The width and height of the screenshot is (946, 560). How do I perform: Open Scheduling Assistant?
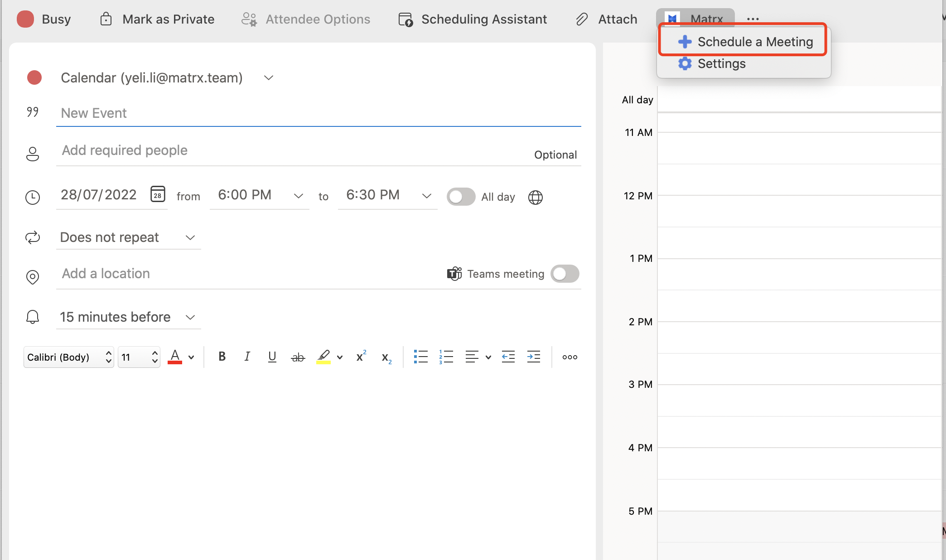pos(473,19)
